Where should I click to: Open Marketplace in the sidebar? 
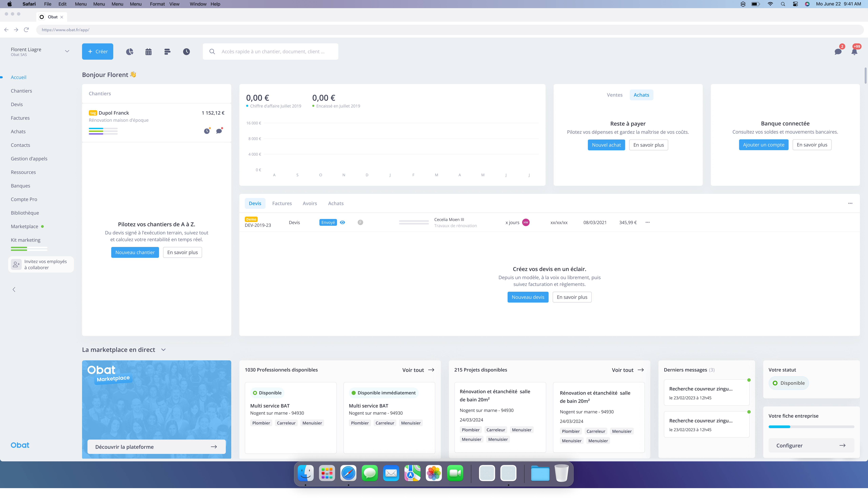24,226
